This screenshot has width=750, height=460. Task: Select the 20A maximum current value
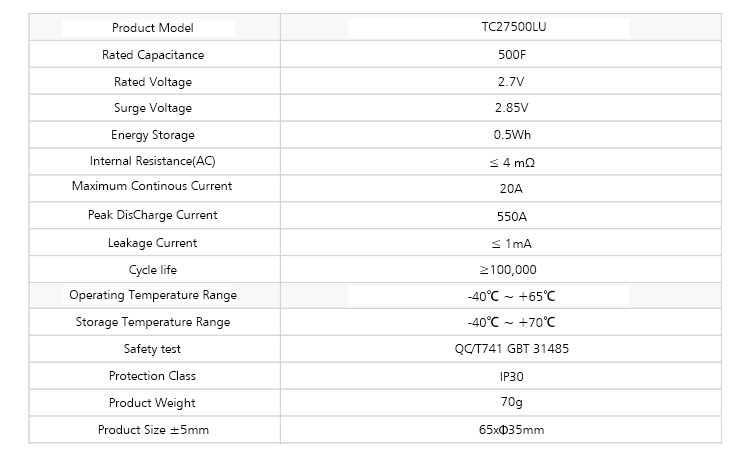coord(509,187)
